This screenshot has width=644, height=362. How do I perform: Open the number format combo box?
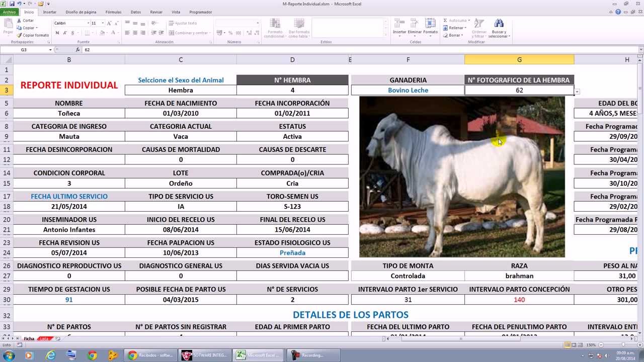[237, 23]
